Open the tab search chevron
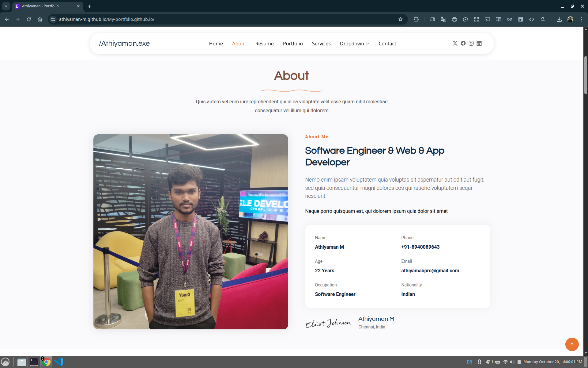This screenshot has height=368, width=588. [x=6, y=6]
